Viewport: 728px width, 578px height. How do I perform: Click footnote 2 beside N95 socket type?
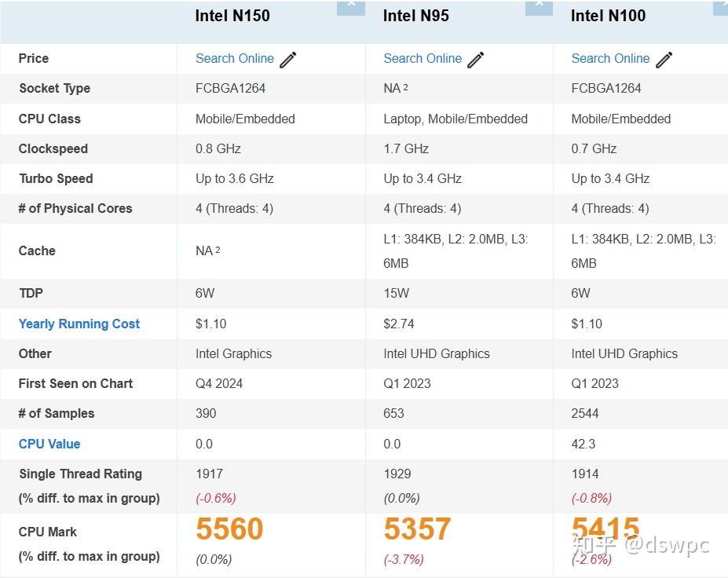click(x=405, y=88)
